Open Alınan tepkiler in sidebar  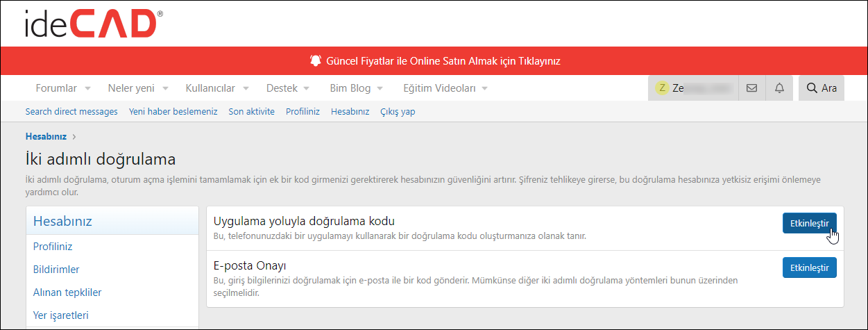click(x=67, y=292)
